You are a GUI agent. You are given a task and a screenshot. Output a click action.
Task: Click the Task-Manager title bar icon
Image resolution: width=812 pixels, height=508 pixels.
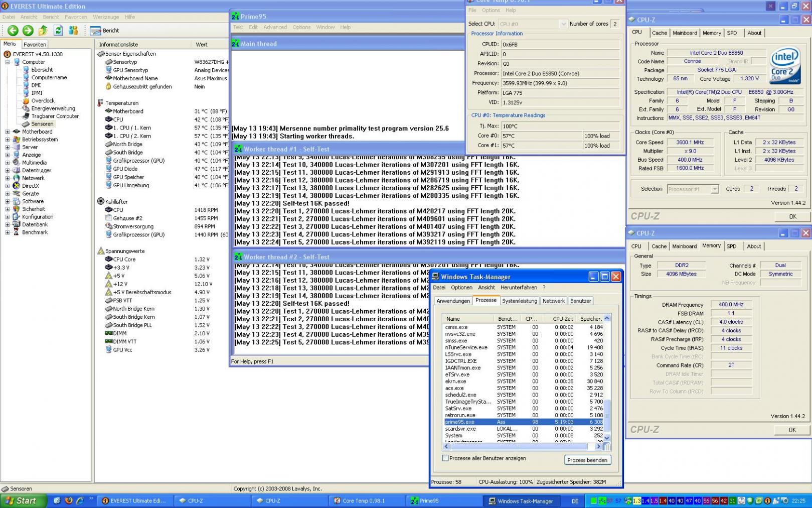[435, 277]
